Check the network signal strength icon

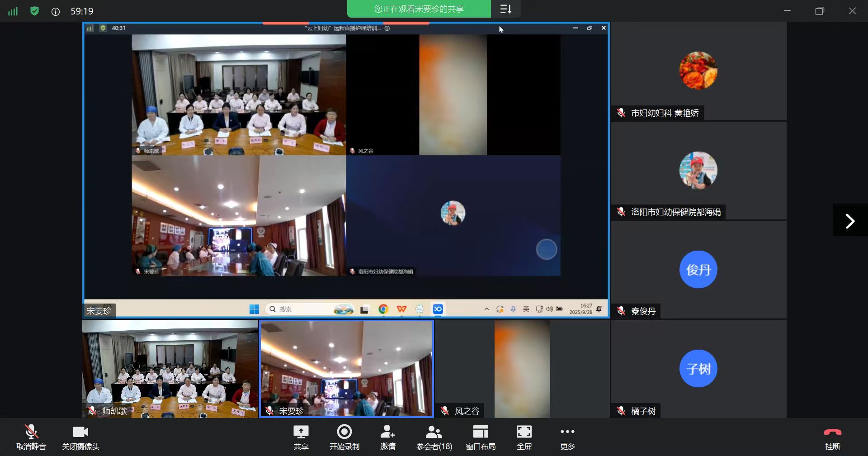point(13,11)
